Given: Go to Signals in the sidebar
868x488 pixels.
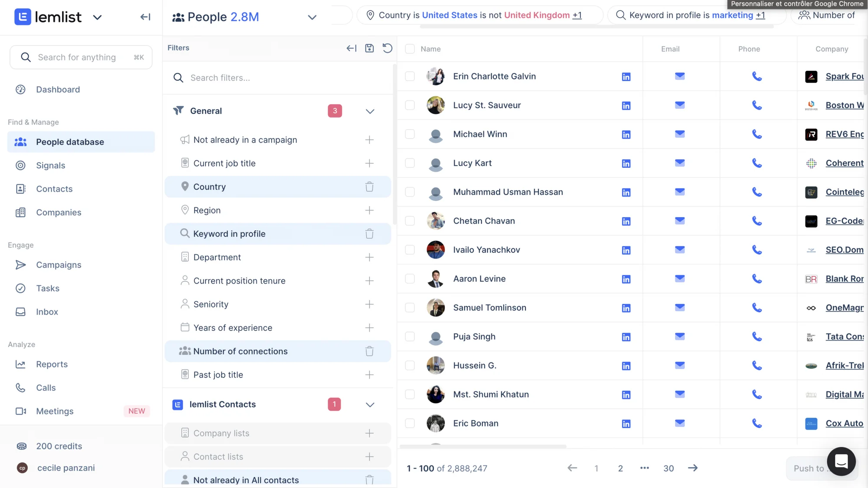Looking at the screenshot, I should pyautogui.click(x=50, y=165).
